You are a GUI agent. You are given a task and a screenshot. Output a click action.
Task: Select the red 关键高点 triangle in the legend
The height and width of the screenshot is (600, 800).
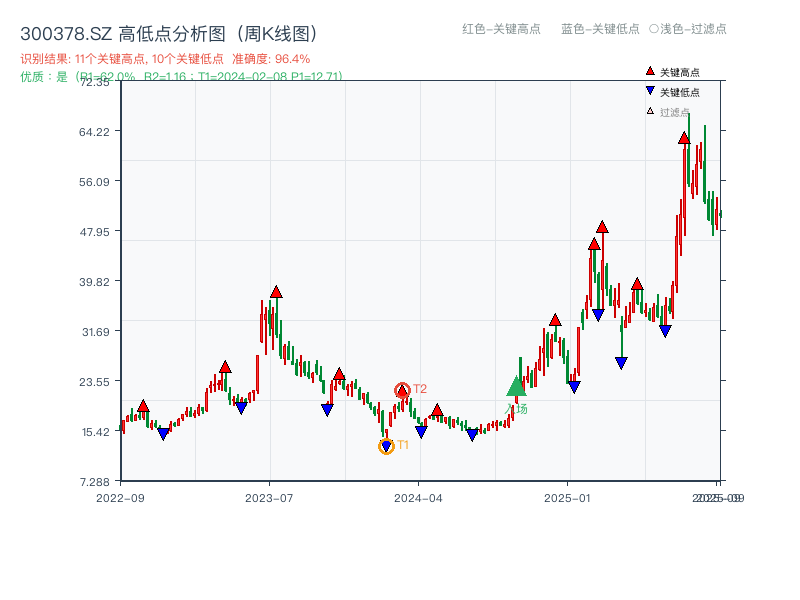pyautogui.click(x=650, y=71)
